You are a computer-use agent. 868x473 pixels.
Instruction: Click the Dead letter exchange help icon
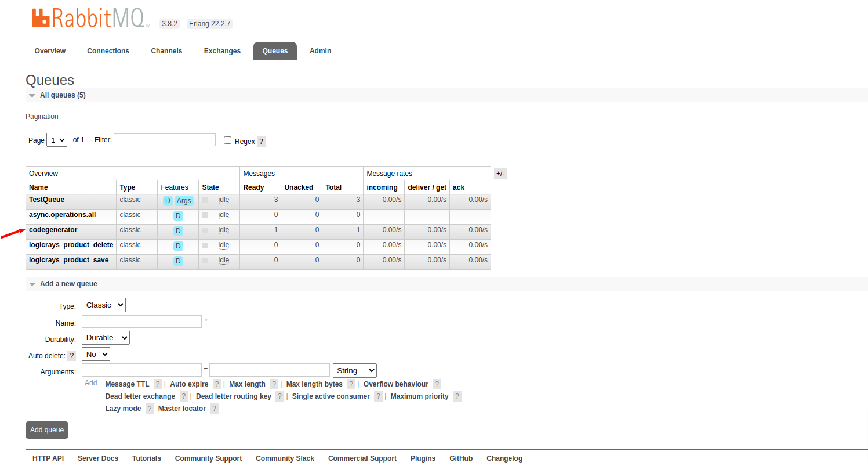[x=184, y=396]
